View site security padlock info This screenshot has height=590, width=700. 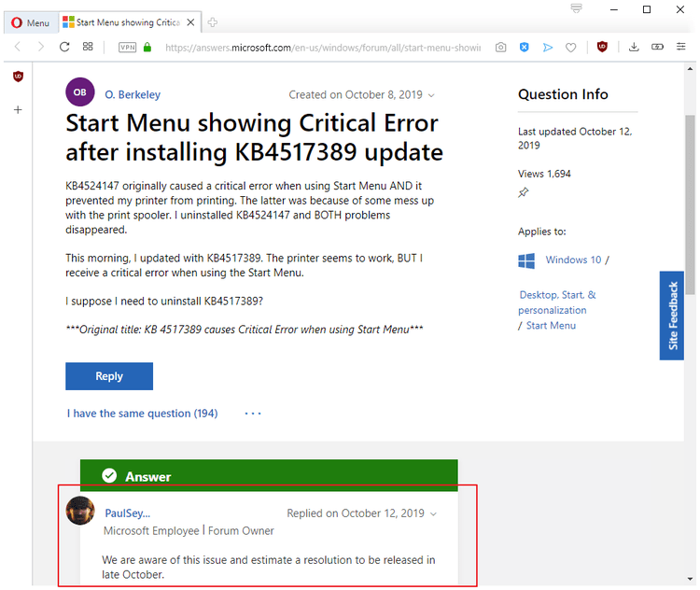(147, 47)
